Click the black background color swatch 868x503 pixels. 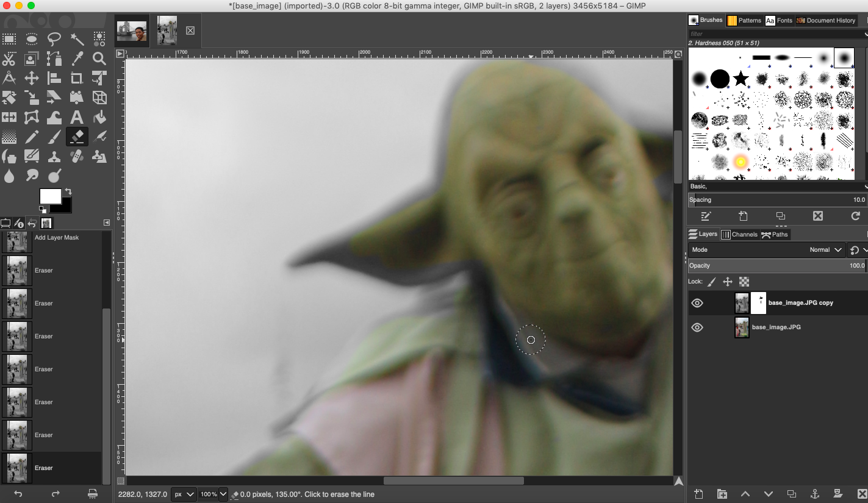66,207
